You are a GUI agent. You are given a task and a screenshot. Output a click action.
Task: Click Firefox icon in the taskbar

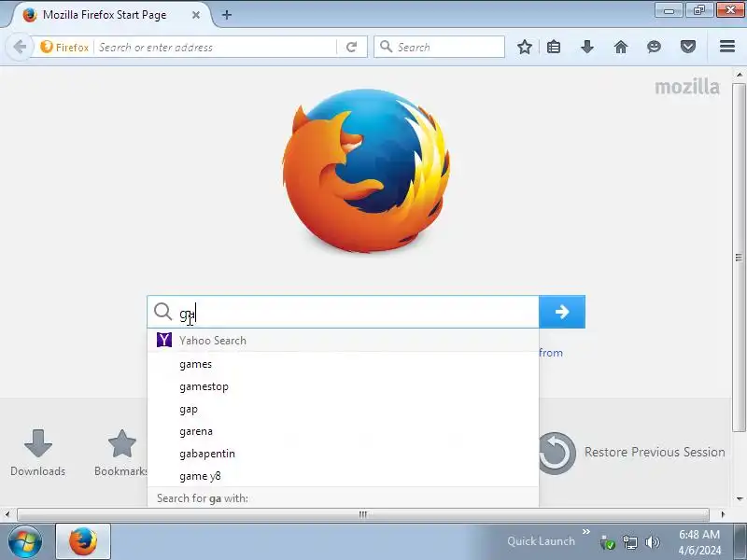coord(83,541)
